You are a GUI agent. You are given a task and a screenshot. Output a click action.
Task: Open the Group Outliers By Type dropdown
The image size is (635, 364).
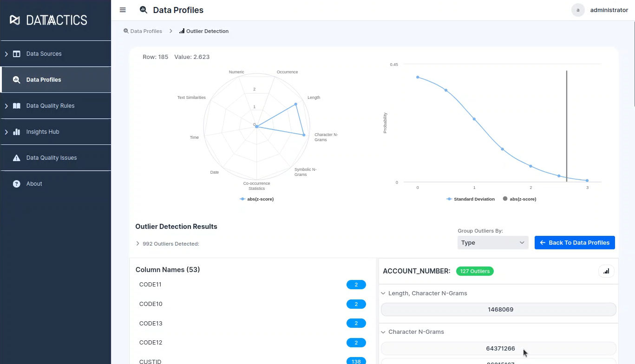point(492,242)
